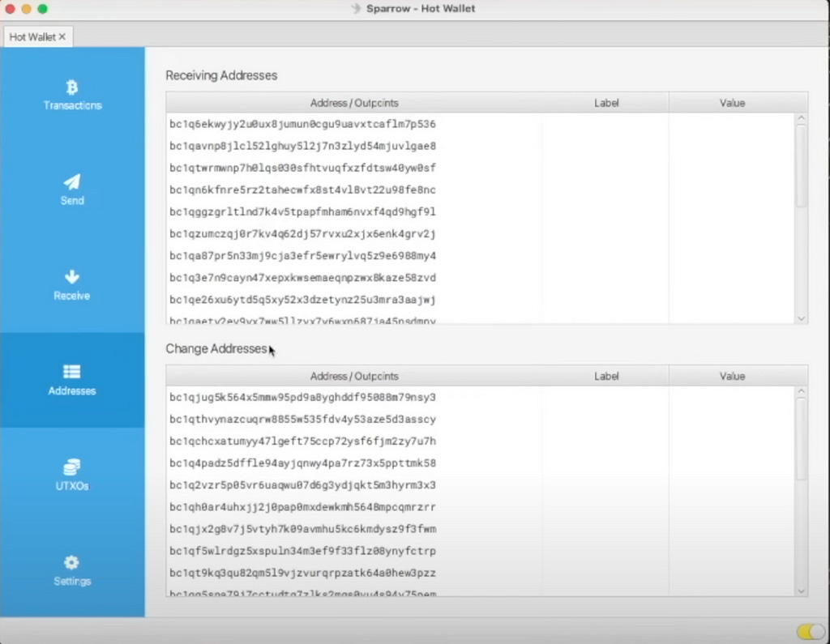Open the Send paper-plane icon
Screen dimensions: 830x644
pos(72,182)
